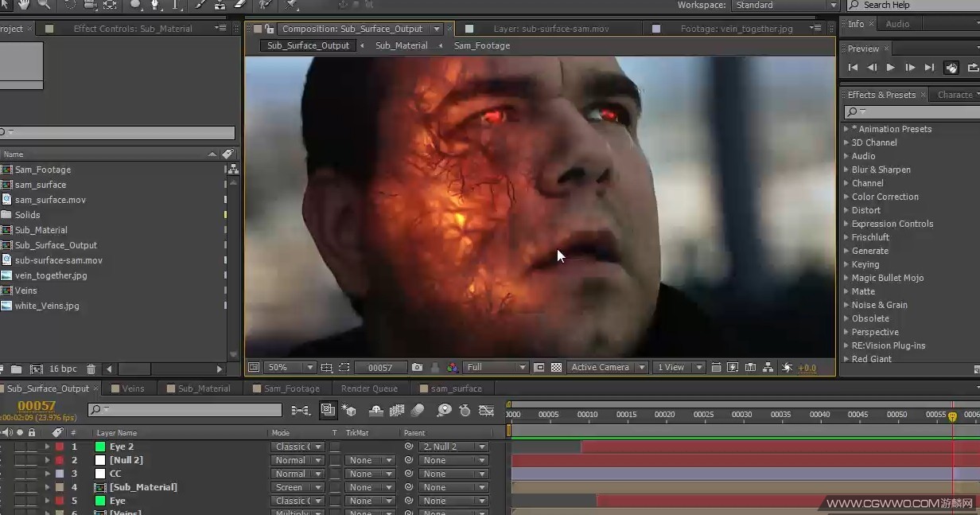Expand the Blur & Sharpen effects category
The width and height of the screenshot is (980, 515).
point(846,170)
